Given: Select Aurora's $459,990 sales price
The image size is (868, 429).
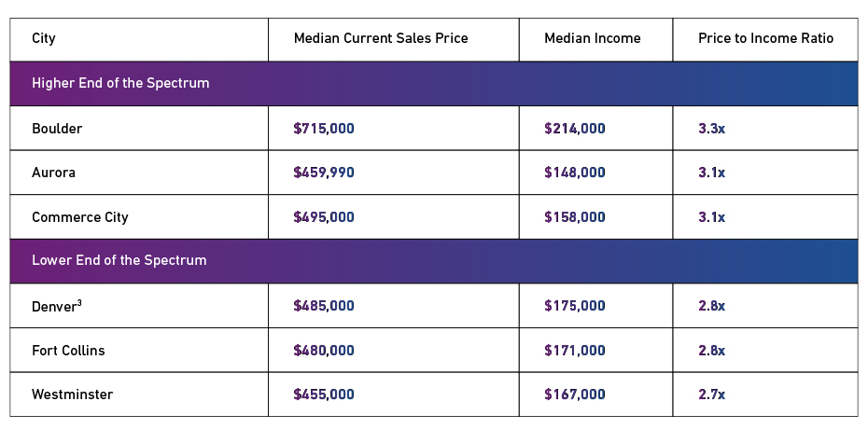Looking at the screenshot, I should (324, 173).
